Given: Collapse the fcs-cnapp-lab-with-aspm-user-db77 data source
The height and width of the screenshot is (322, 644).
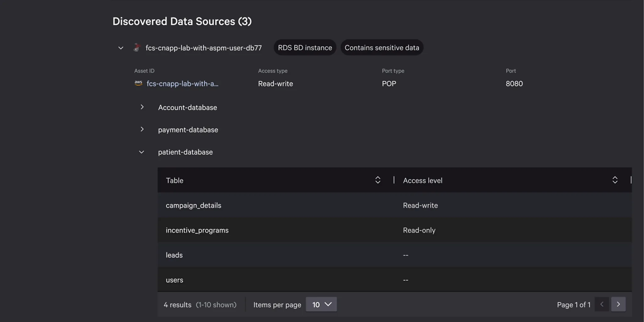Looking at the screenshot, I should (121, 48).
